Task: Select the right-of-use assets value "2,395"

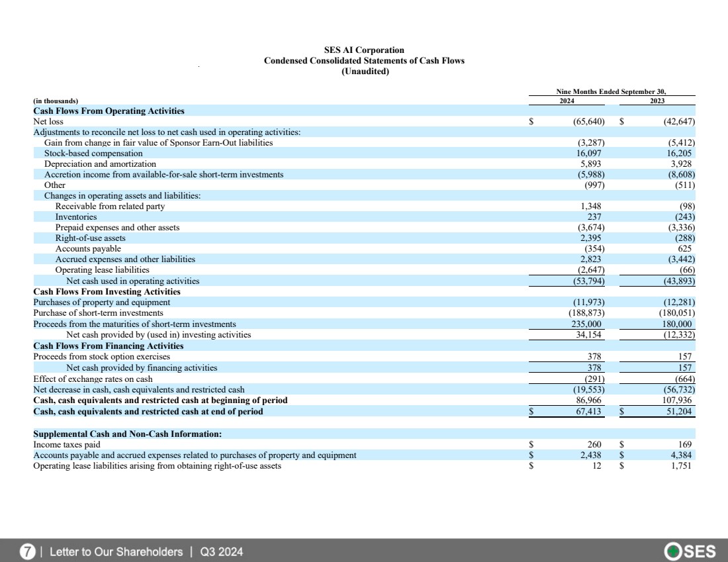Action: pos(590,238)
